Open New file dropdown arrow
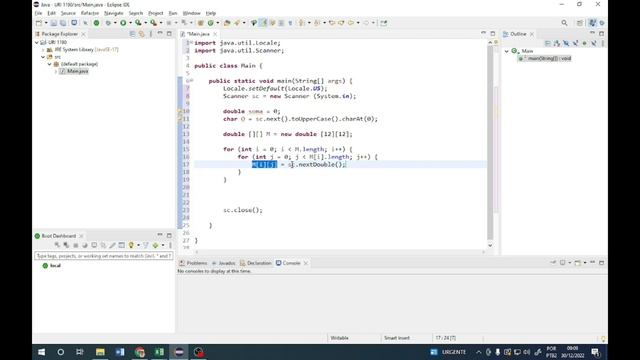Image resolution: width=640 pixels, height=360 pixels. click(46, 23)
